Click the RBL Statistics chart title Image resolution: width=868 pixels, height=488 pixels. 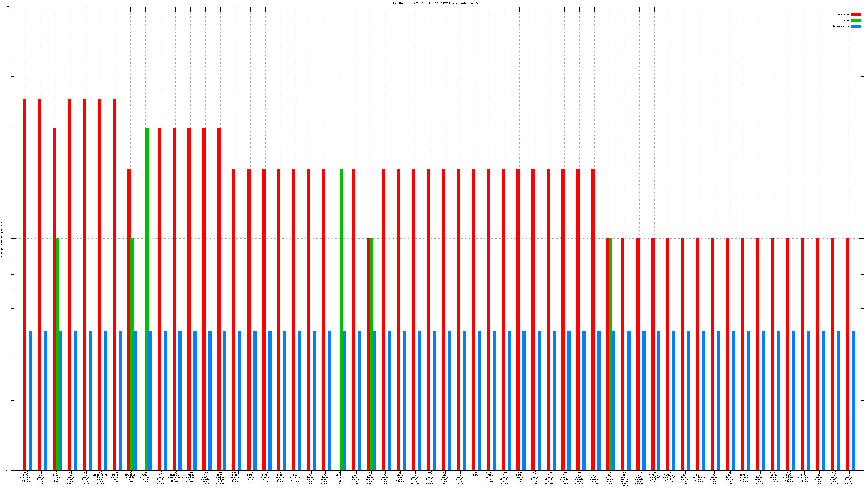(437, 3)
